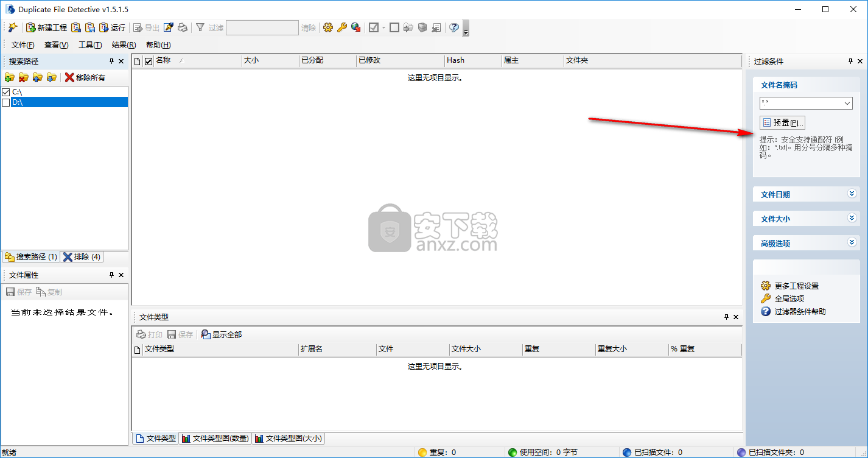Switch to the 排除 (4) tab
This screenshot has height=458, width=868.
[82, 257]
